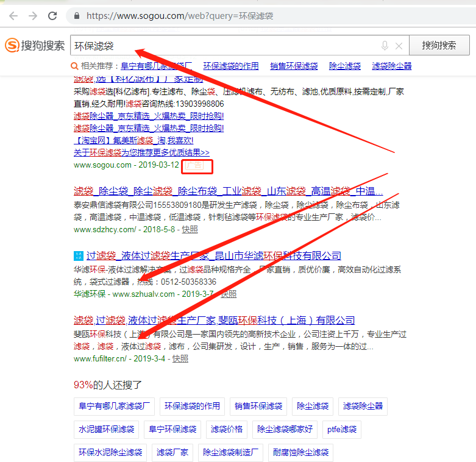Viewport: 476px width, 462px height.
Task: Click suggestion chip 销售环保滤袋 at bottom
Action: pos(258,406)
